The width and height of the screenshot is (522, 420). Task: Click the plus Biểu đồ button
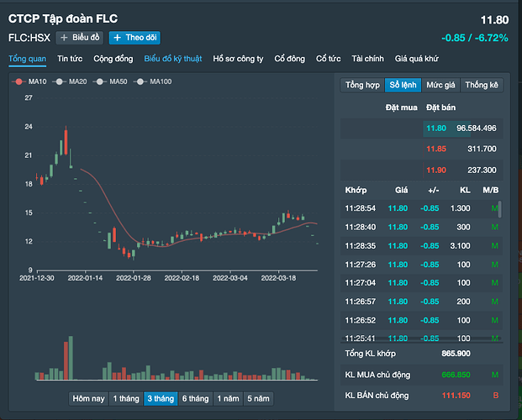pos(80,38)
